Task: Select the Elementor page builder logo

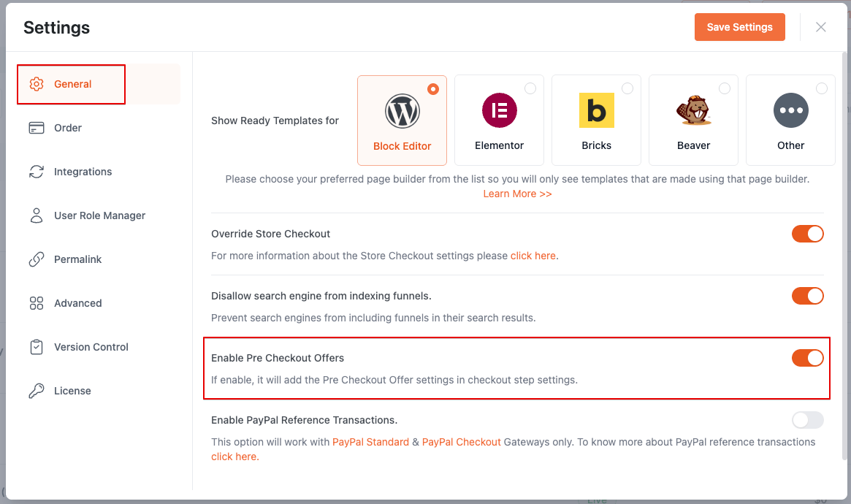Action: point(499,110)
